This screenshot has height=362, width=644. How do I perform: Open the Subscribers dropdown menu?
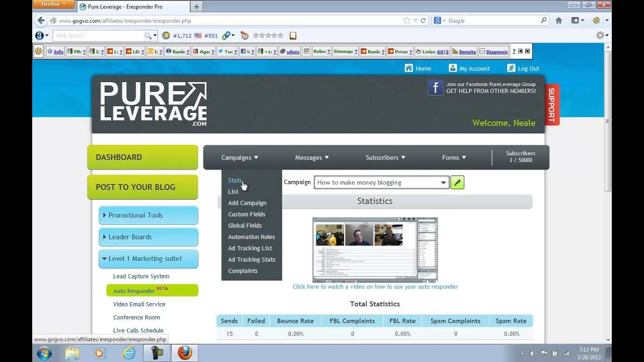tap(385, 157)
